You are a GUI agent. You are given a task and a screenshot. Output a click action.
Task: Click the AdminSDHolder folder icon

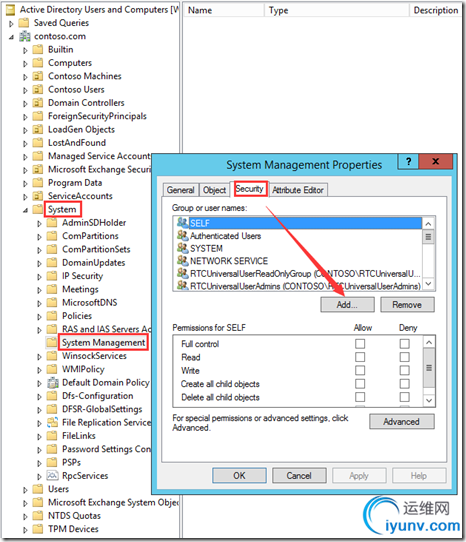pos(52,223)
